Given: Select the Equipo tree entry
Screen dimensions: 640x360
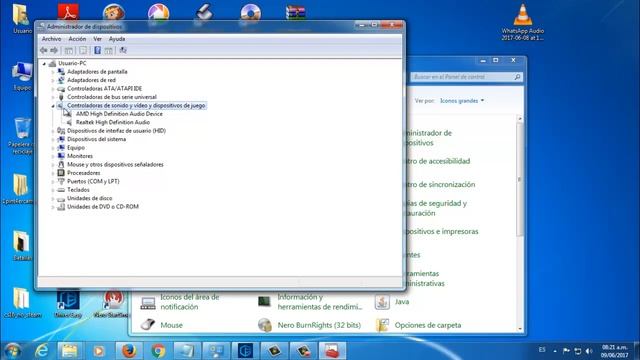Looking at the screenshot, I should [x=76, y=148].
